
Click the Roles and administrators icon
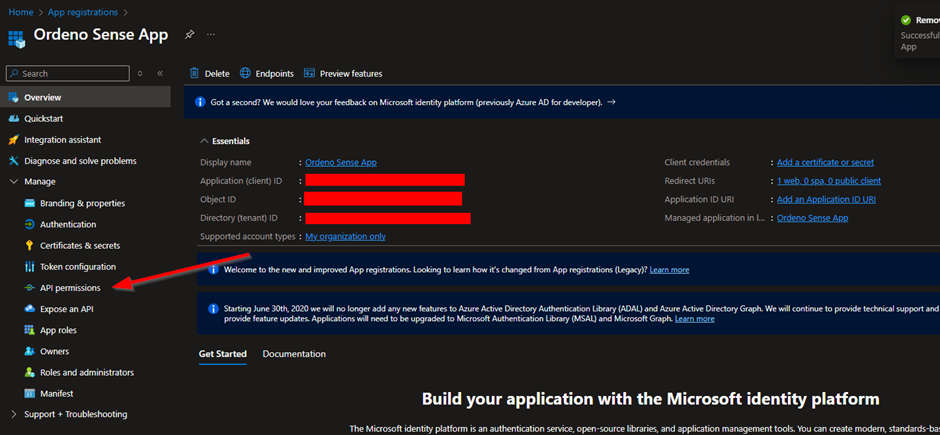(x=29, y=373)
